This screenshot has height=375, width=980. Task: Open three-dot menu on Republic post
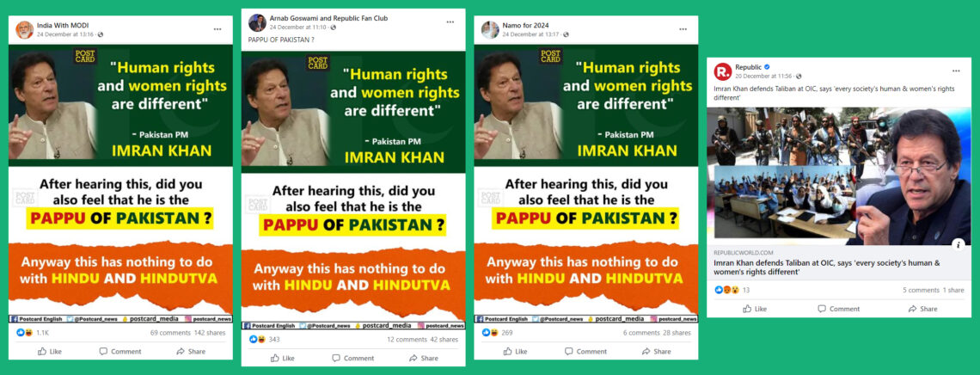(x=956, y=71)
